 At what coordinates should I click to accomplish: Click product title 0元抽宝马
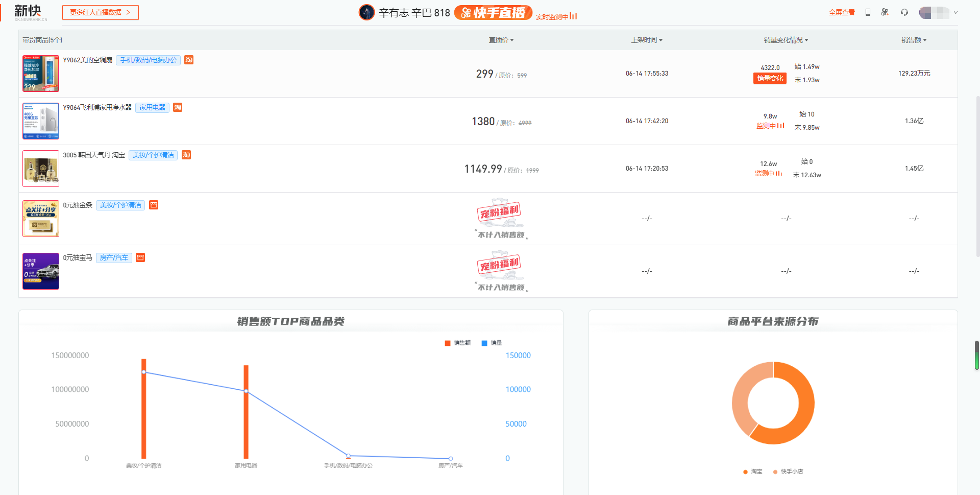pos(78,257)
